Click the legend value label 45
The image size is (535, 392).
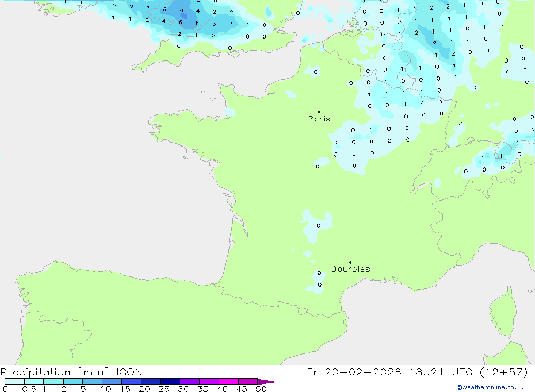tap(242, 389)
